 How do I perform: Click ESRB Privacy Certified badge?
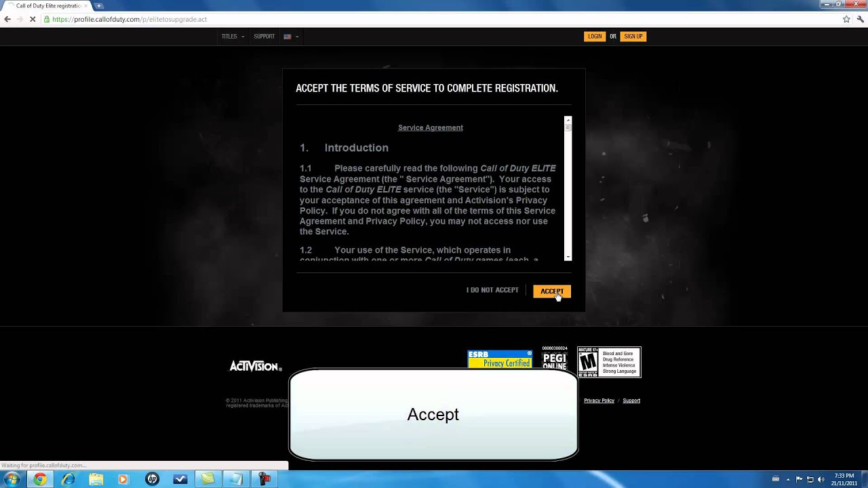pos(500,359)
